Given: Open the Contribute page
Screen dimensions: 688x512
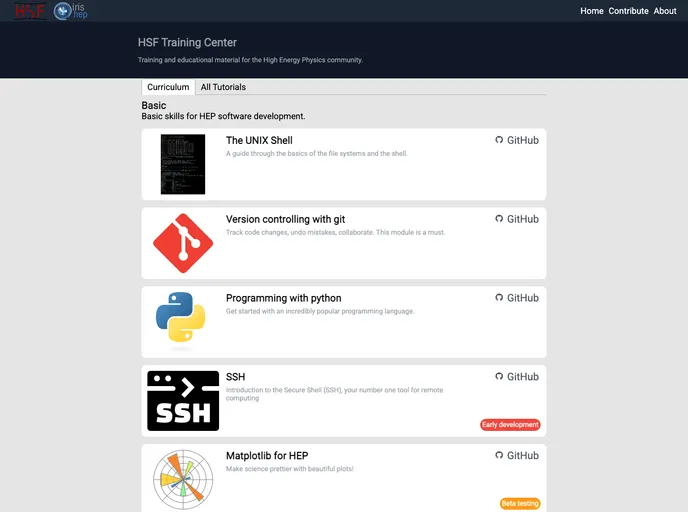Looking at the screenshot, I should [628, 11].
